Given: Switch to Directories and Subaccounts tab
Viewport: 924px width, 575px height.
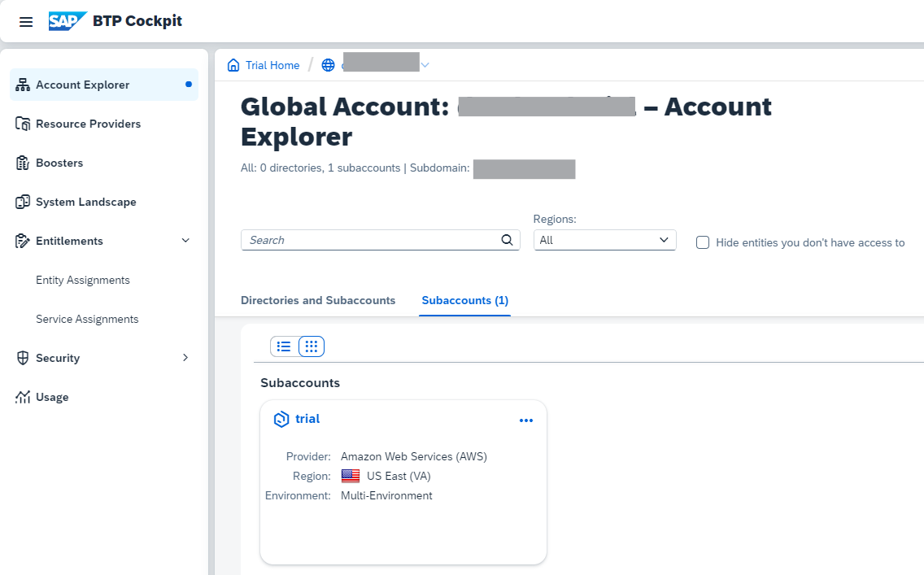Looking at the screenshot, I should pos(318,300).
